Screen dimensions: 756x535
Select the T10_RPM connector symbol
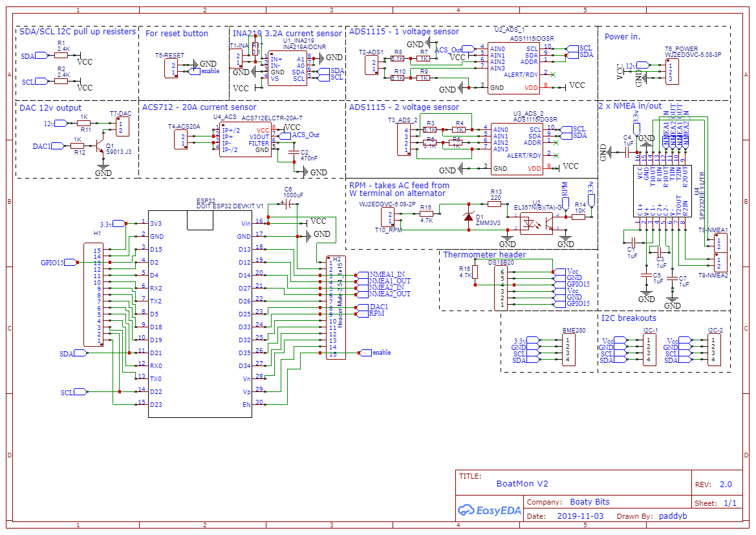387,217
